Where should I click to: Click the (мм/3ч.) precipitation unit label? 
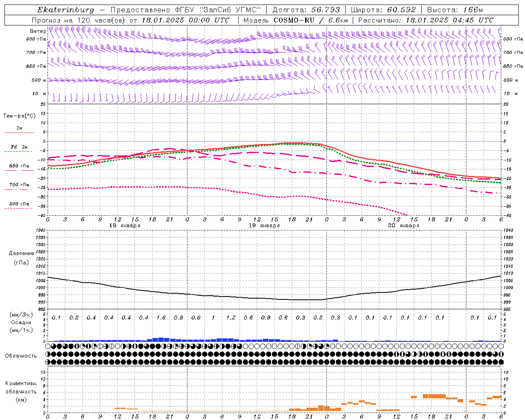[x=21, y=315]
